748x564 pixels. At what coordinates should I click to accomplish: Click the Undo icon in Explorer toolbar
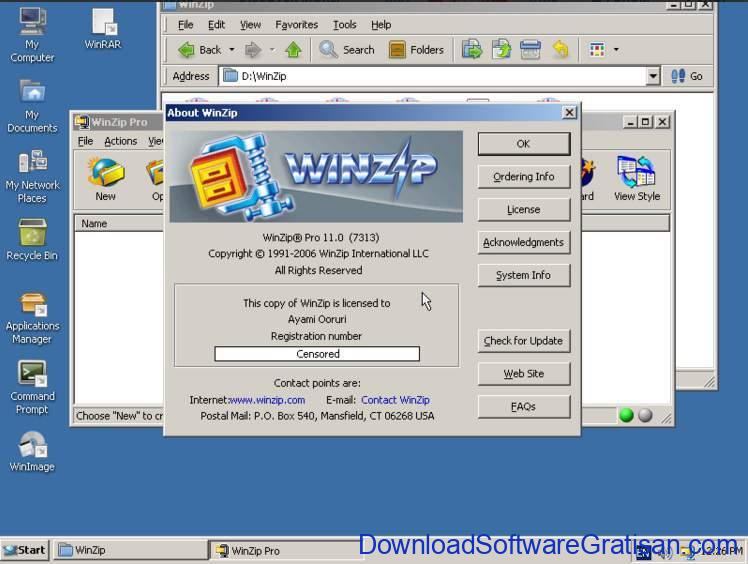coord(561,50)
